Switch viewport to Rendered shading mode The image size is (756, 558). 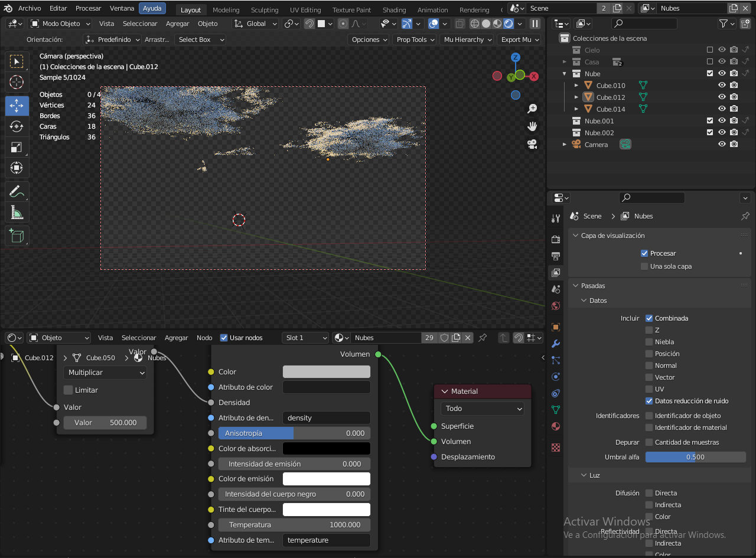509,24
